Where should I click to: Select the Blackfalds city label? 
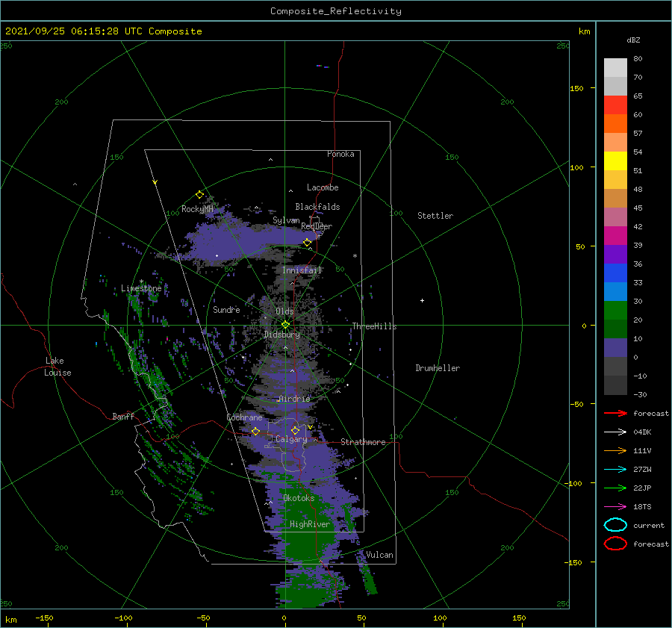pos(317,207)
